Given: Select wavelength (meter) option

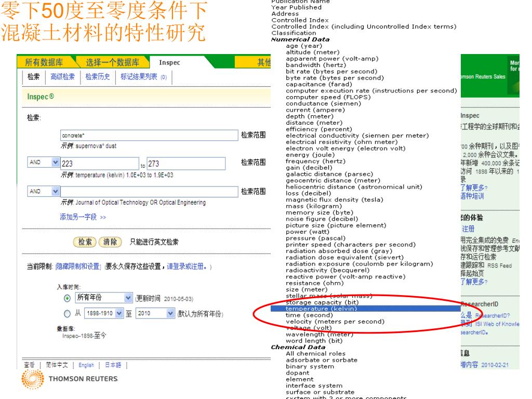Looking at the screenshot, I should (x=320, y=335).
